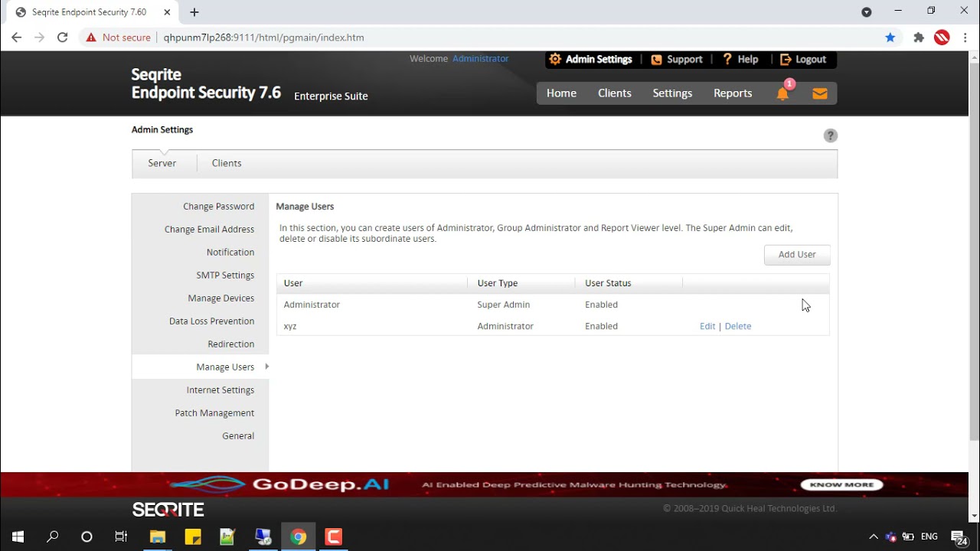Click the User Status column header
Image resolution: width=980 pixels, height=551 pixels.
click(608, 283)
